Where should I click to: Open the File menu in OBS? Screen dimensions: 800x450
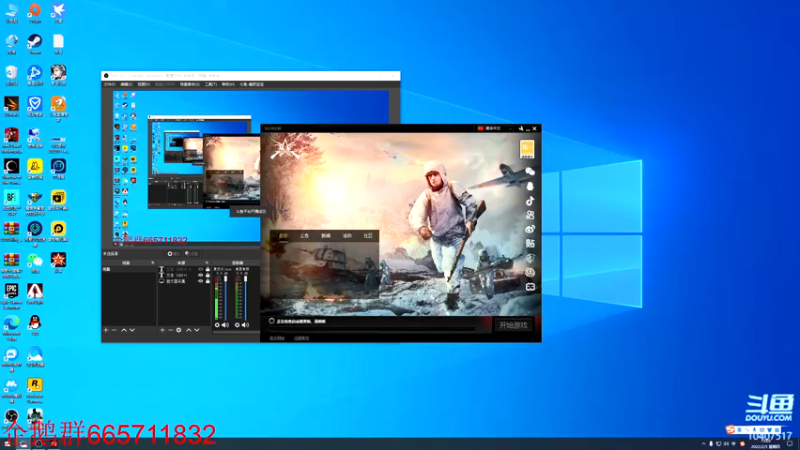point(109,84)
